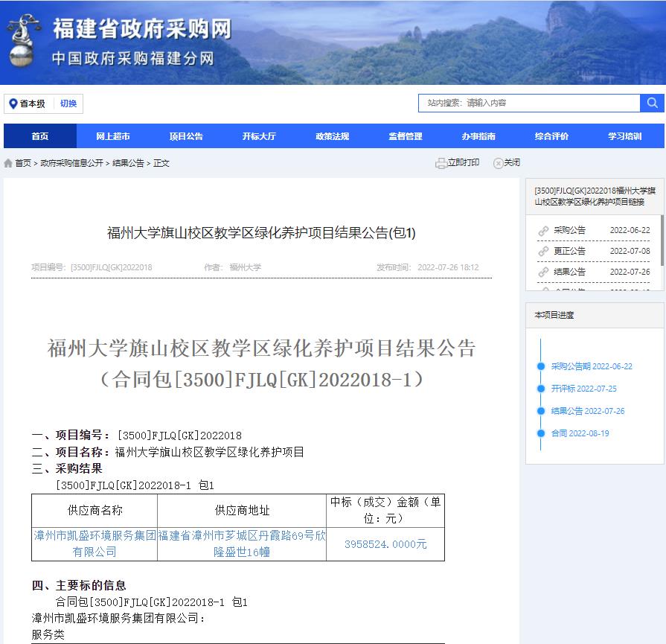This screenshot has height=644, width=666.
Task: Focus the 站内搜索 search input field
Action: point(529,103)
